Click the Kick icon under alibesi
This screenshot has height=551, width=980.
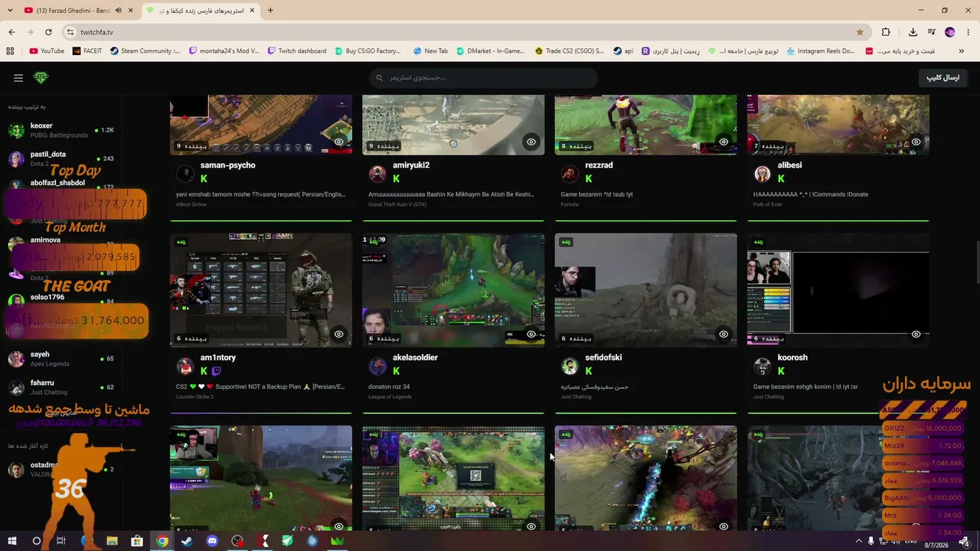[781, 178]
